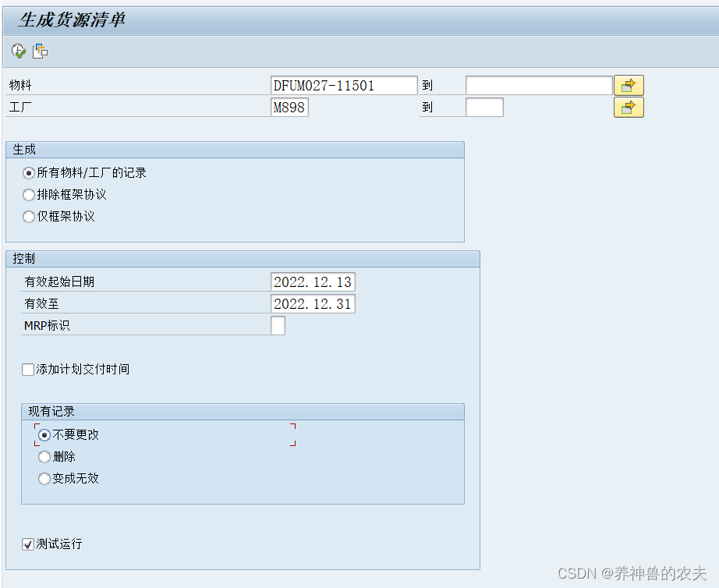
Task: Click the empty 到 field for 工厂
Action: (484, 107)
